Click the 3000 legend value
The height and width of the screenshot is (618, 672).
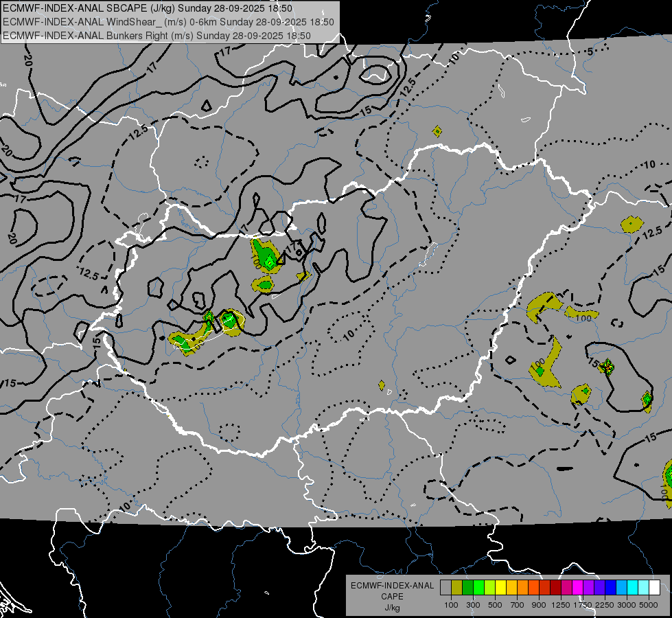627,605
